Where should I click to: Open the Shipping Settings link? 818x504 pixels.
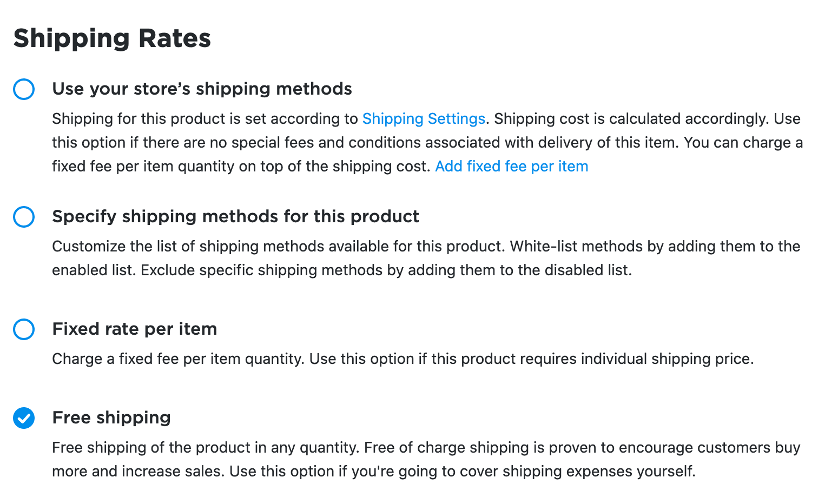point(424,118)
